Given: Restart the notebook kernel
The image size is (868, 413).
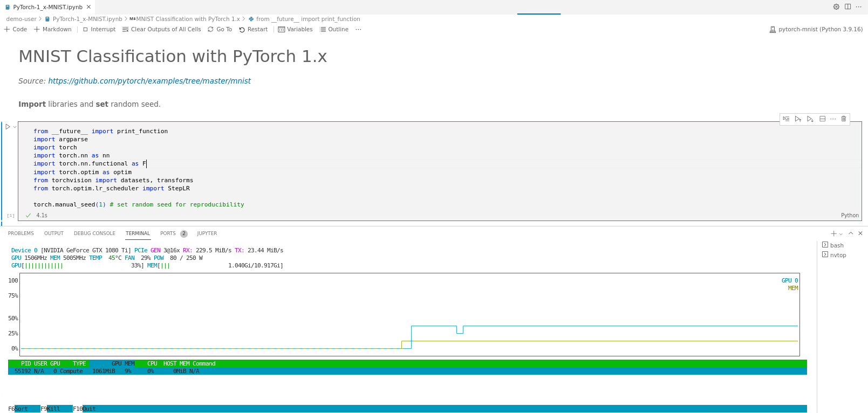Looking at the screenshot, I should (x=253, y=29).
